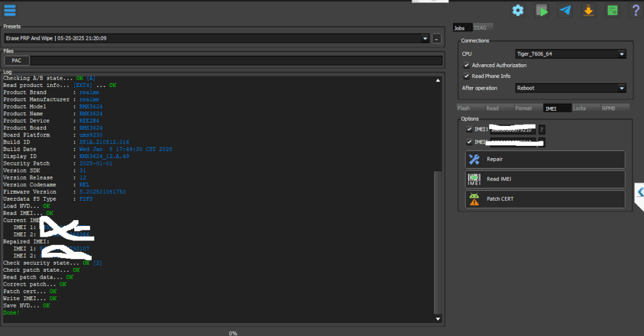Open the hamburger main menu
Viewport: 644px width, 336px height.
pyautogui.click(x=10, y=10)
